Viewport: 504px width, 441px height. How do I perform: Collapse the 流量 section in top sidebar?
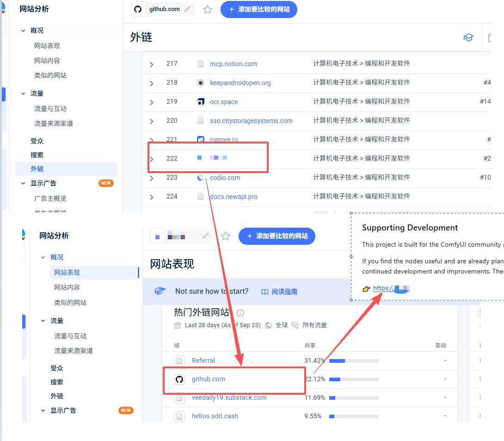click(x=23, y=93)
